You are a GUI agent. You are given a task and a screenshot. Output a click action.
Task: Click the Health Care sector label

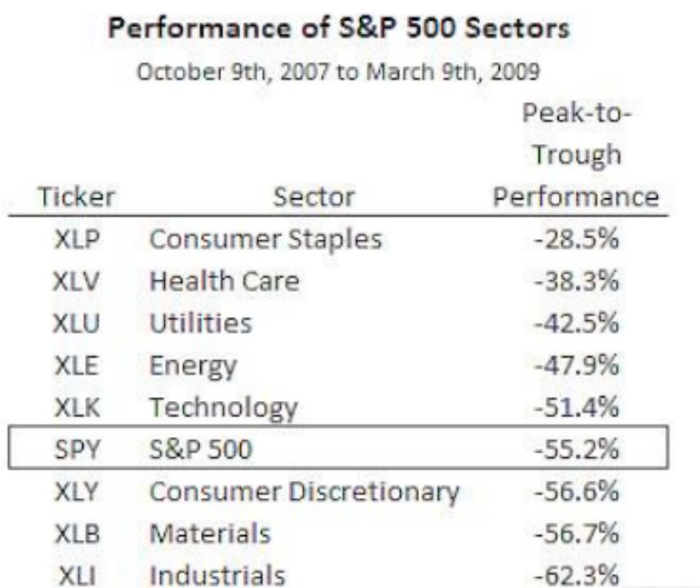click(x=224, y=281)
